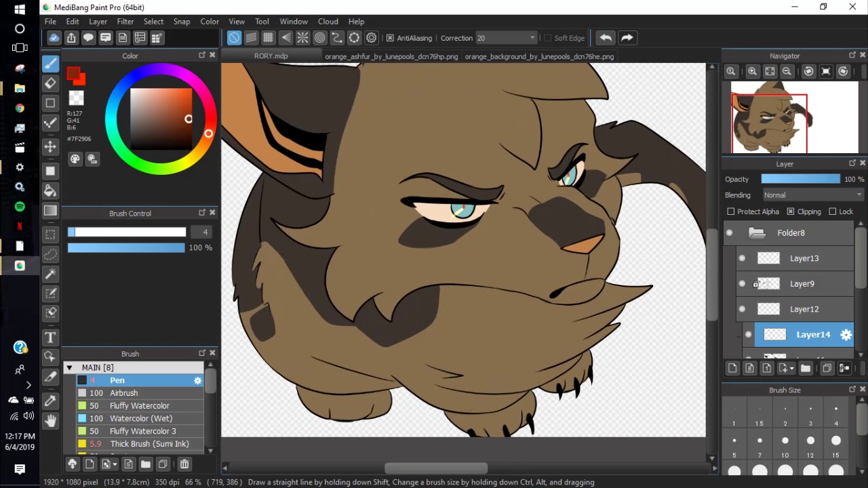Screen dimensions: 868x488
Task: Select the Layer12 layer
Action: 795,309
